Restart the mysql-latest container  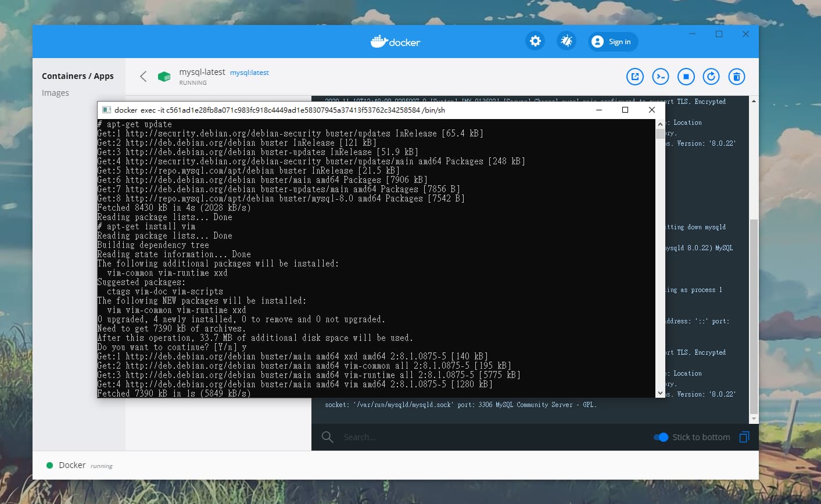(711, 77)
